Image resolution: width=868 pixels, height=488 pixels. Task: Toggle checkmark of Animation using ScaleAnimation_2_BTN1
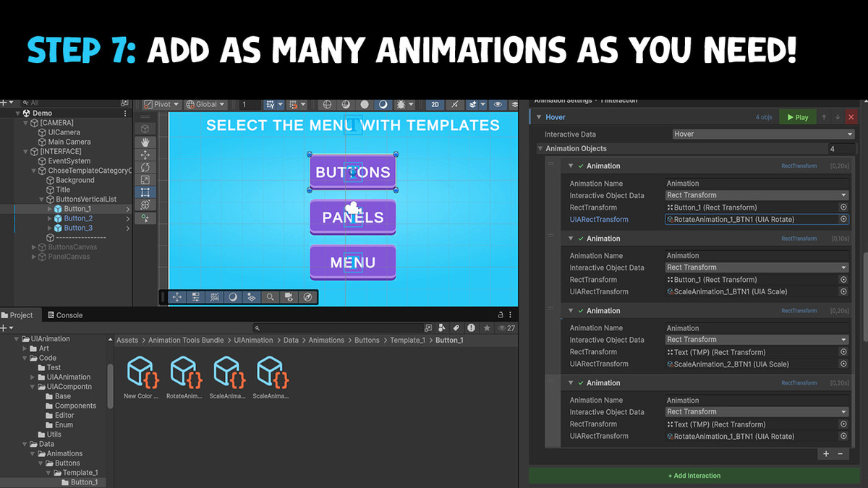pos(581,311)
